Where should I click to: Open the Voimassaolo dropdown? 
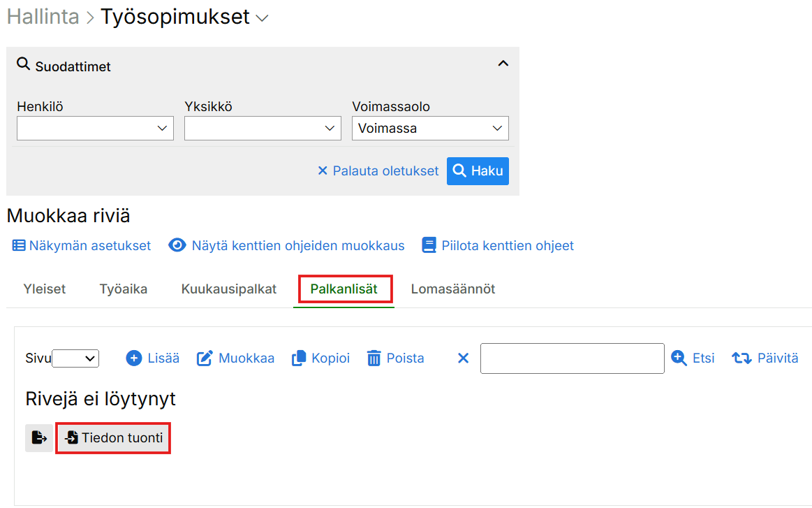click(x=430, y=129)
